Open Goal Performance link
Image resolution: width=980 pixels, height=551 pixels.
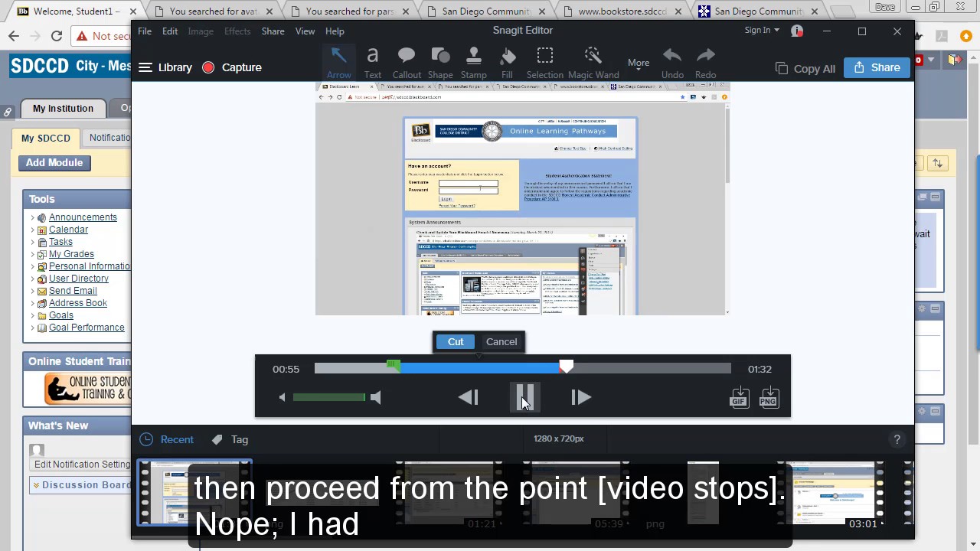tap(87, 328)
